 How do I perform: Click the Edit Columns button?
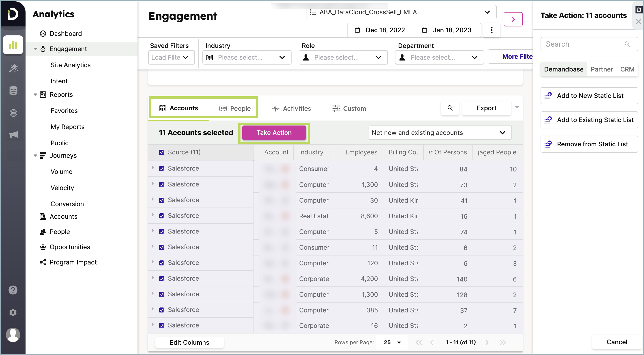pos(189,342)
